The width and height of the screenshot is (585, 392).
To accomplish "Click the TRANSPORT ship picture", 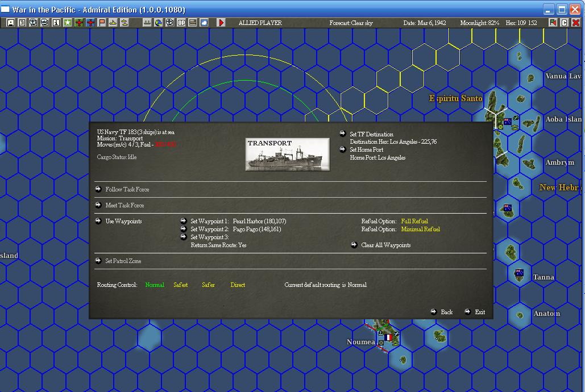I will [x=287, y=155].
